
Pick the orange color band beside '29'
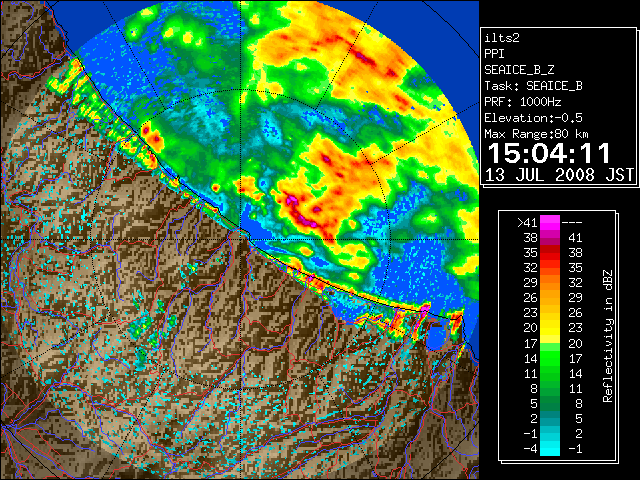[x=550, y=282]
